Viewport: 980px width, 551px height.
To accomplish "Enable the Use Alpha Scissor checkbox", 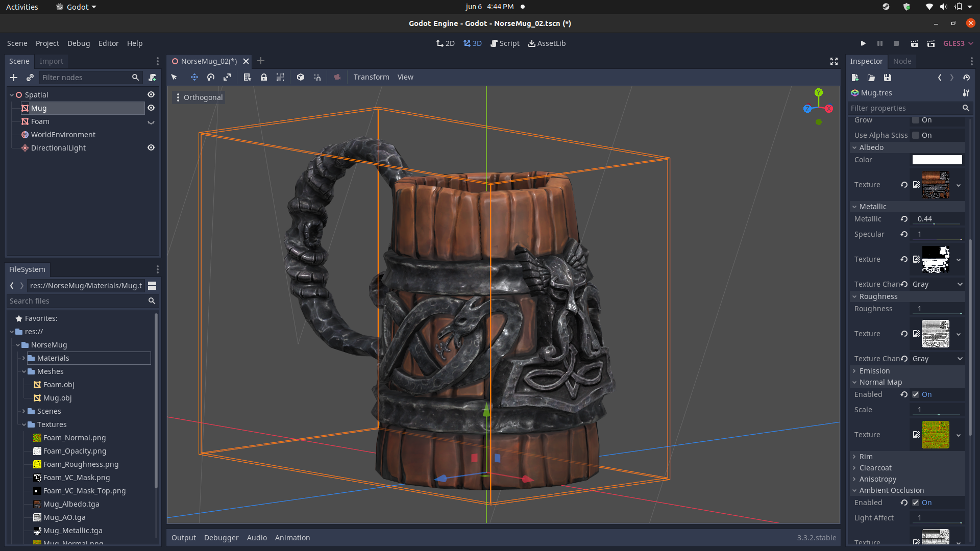I will point(916,135).
